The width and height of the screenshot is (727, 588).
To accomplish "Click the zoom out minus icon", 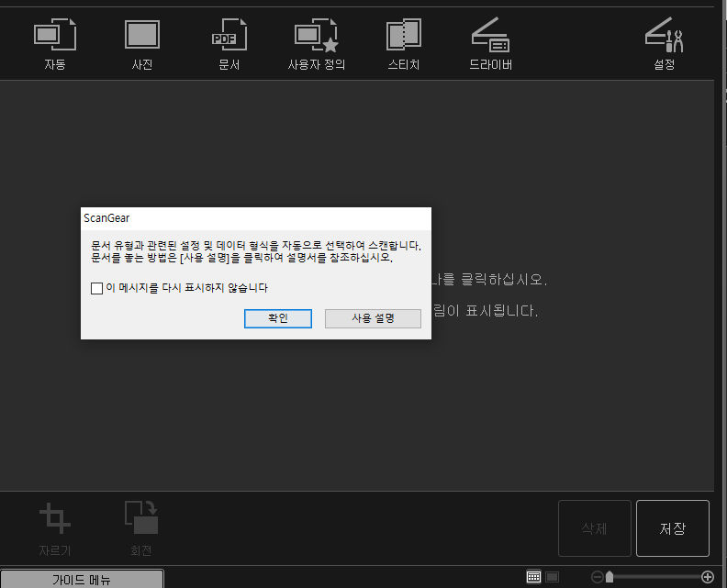I will click(x=598, y=577).
